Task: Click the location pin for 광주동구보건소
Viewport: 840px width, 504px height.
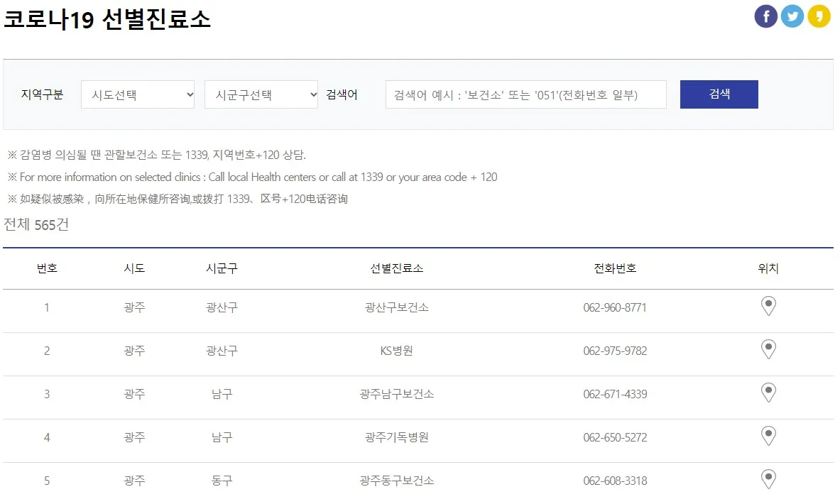Action: (x=768, y=479)
